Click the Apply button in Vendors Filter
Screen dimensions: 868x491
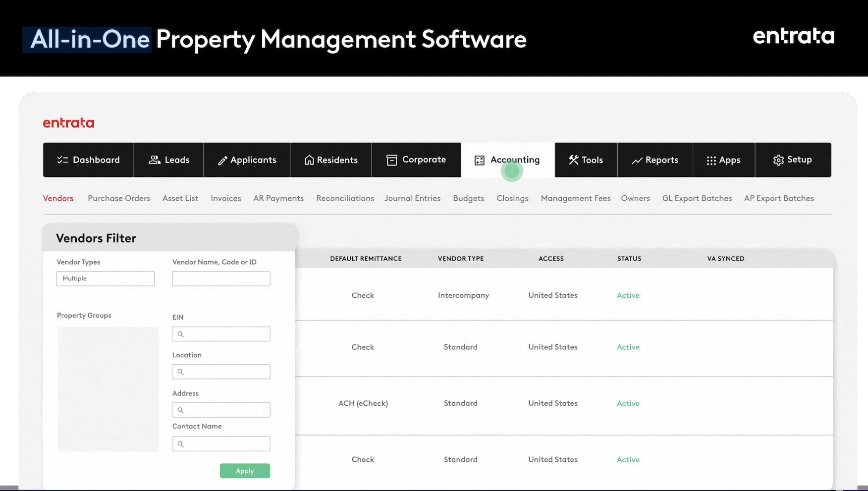click(x=245, y=471)
